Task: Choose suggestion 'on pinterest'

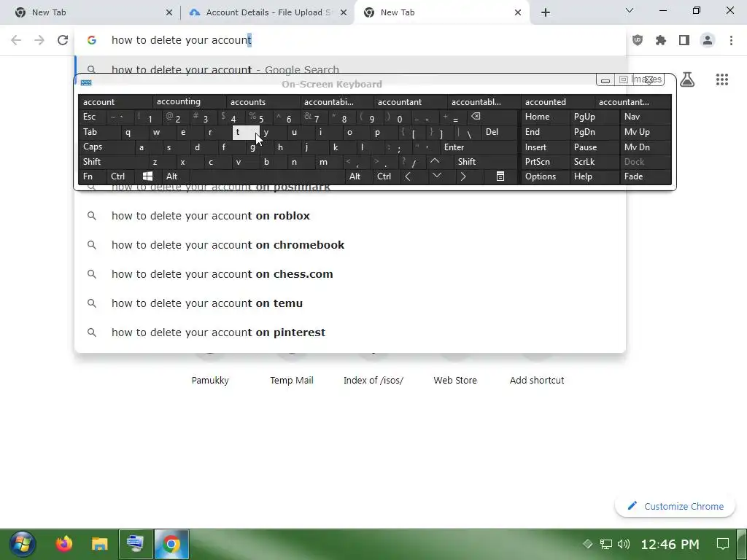Action: pos(350,332)
